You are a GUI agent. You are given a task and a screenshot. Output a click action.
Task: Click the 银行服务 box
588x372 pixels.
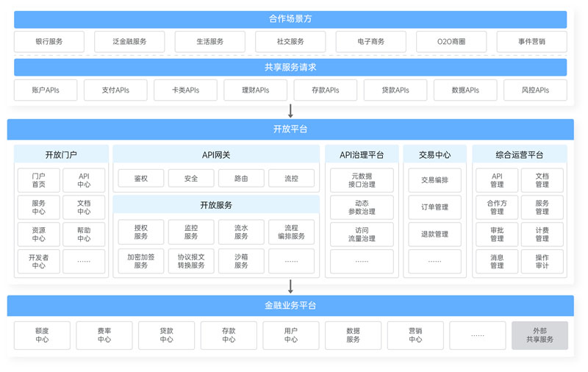pos(49,42)
